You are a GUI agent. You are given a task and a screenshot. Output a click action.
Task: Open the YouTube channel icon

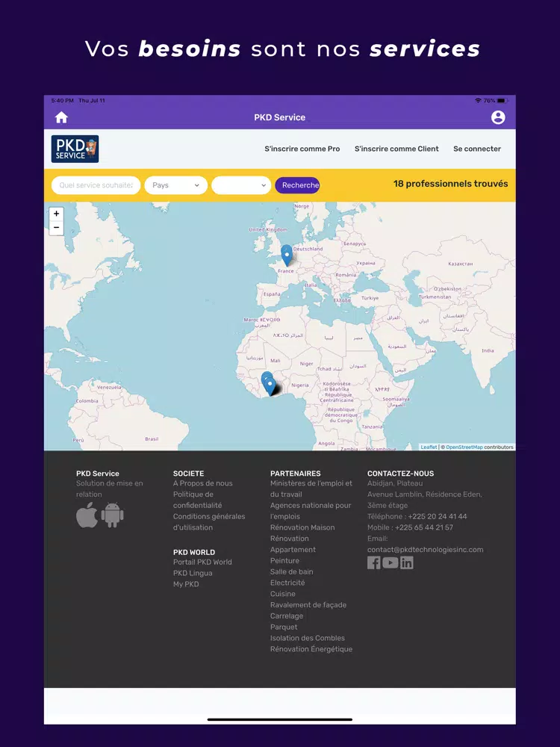pyautogui.click(x=390, y=562)
